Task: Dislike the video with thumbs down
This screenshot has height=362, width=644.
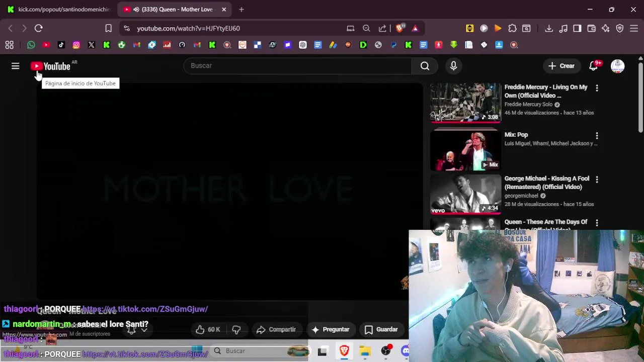Action: (x=236, y=329)
